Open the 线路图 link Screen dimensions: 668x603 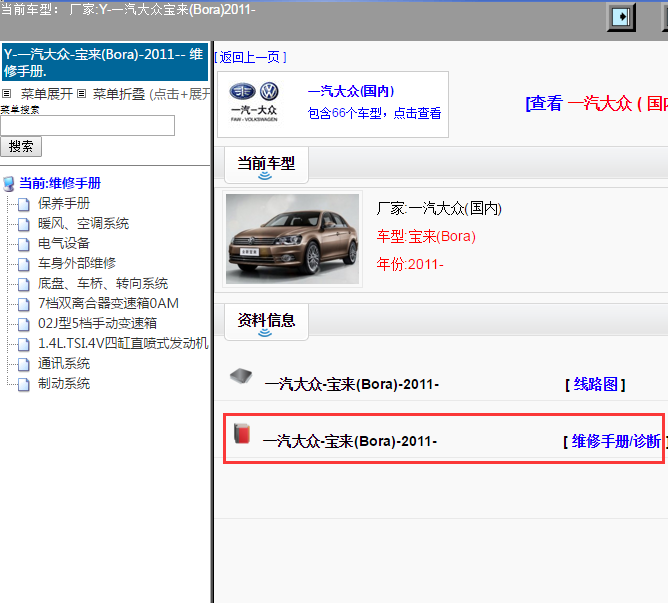(595, 384)
